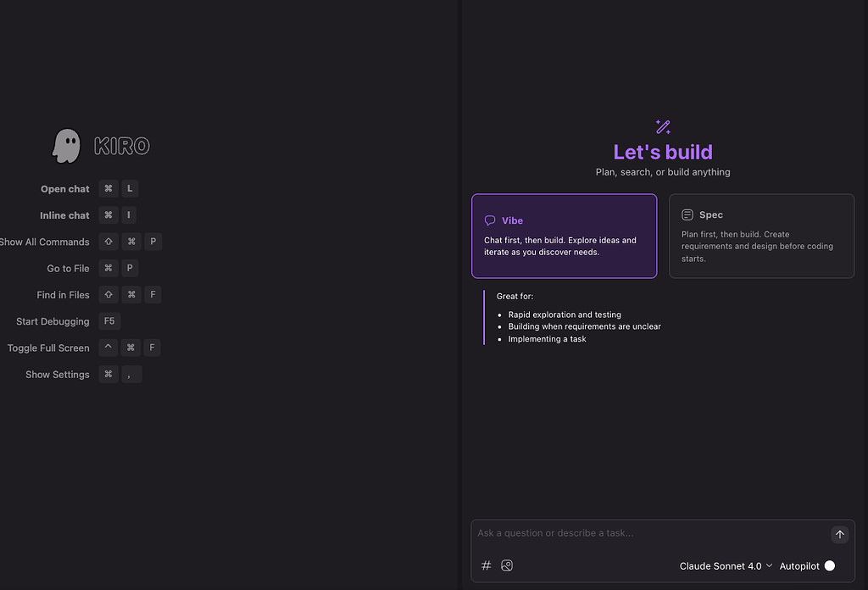The width and height of the screenshot is (868, 590).
Task: Focus the Ask a question input field
Action: 652,533
